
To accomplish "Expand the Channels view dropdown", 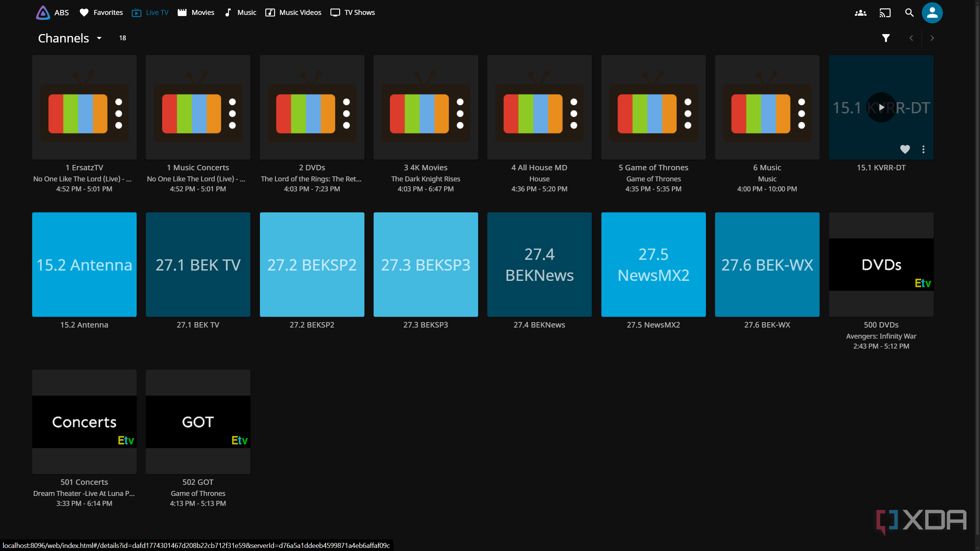I will (x=70, y=38).
